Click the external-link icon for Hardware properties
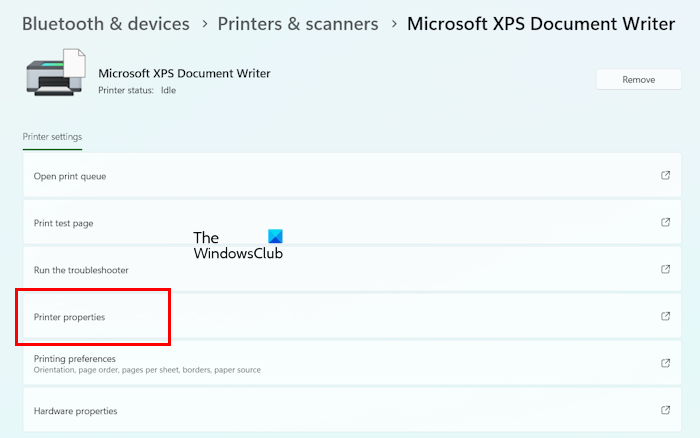The width and height of the screenshot is (700, 438). tap(665, 410)
